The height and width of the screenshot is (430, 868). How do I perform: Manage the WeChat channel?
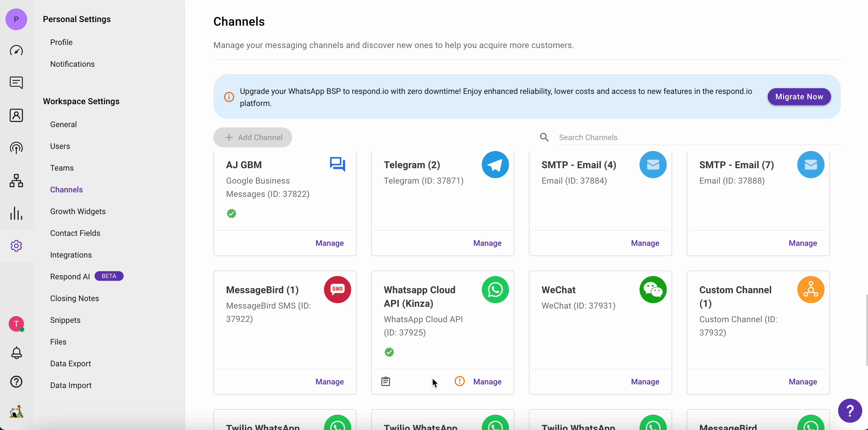click(x=645, y=381)
